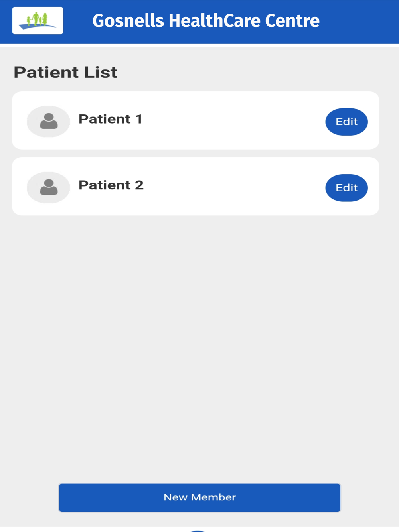Select Patient 2's avatar icon

tap(48, 187)
